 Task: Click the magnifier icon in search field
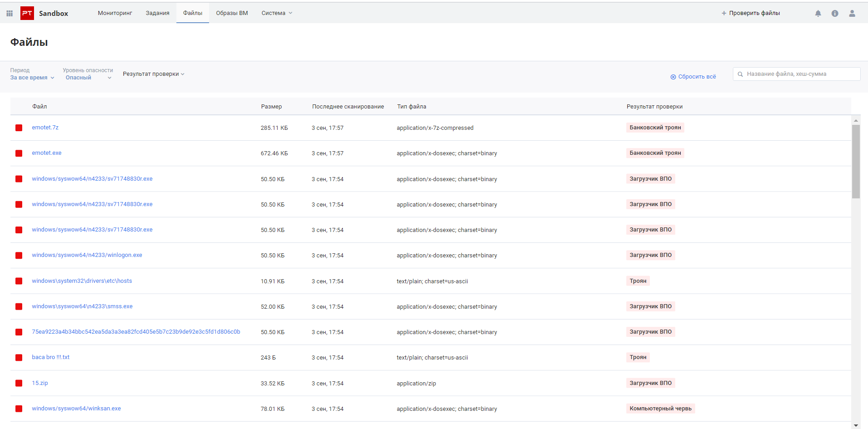pyautogui.click(x=740, y=74)
